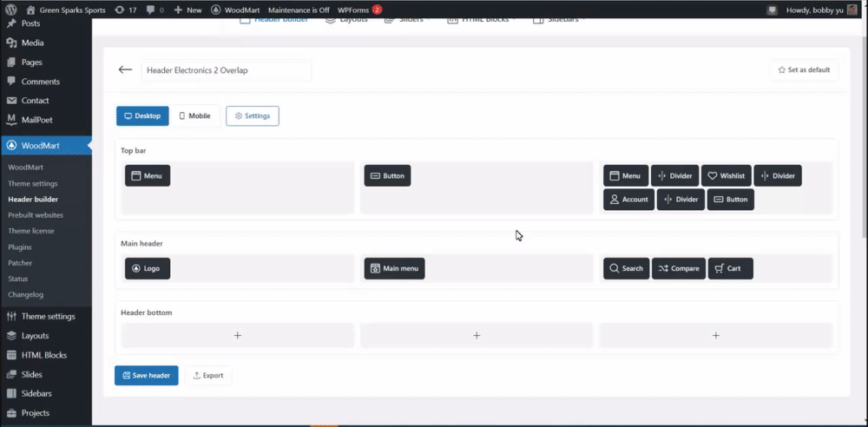Open the comments bubble in admin bar

click(155, 10)
